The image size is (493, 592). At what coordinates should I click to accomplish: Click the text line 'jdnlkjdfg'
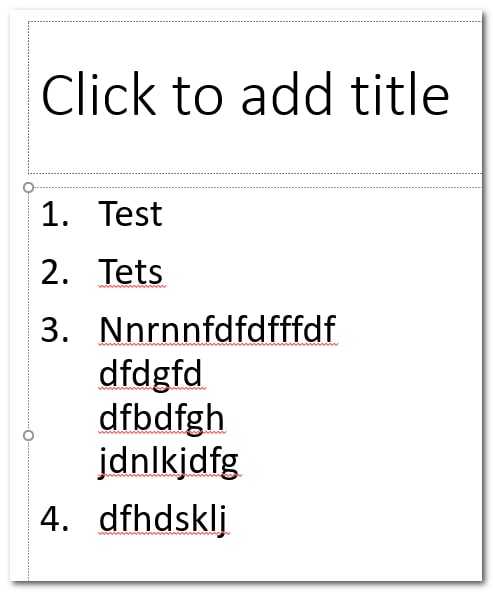(169, 461)
